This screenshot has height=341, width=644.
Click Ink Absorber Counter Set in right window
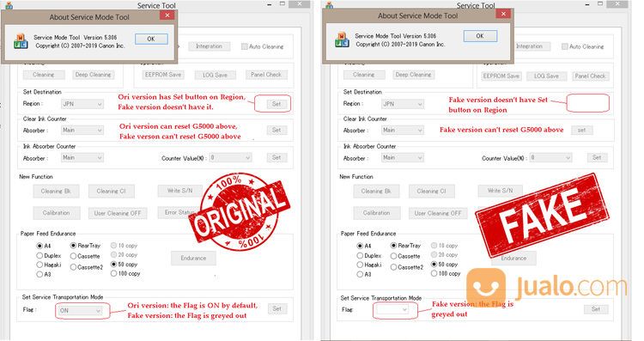(597, 158)
